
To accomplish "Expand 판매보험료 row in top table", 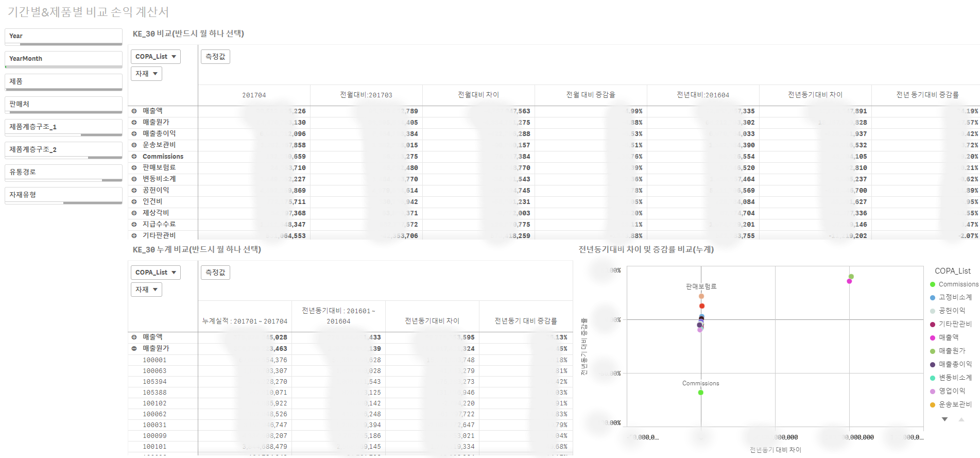I will 134,168.
